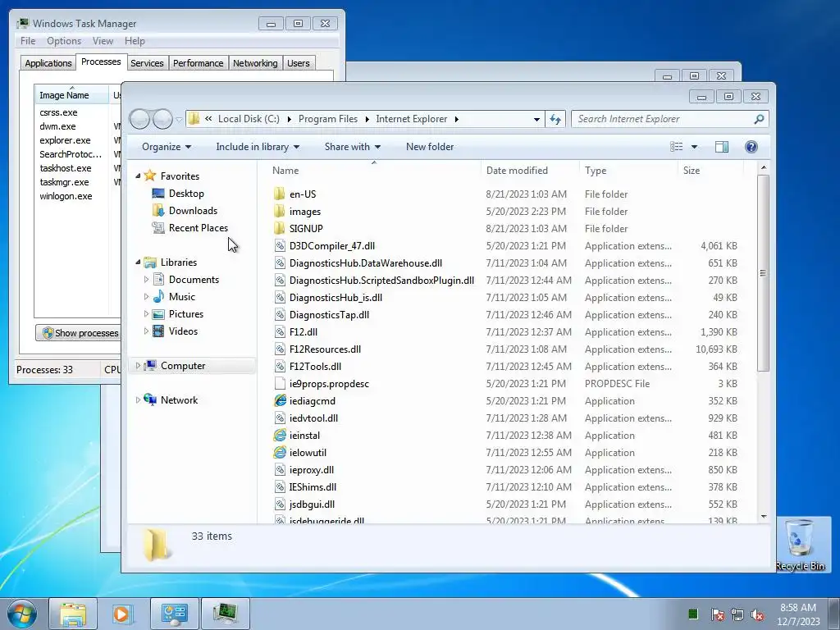Expand the Documents library node
This screenshot has width=840, height=630.
click(146, 279)
